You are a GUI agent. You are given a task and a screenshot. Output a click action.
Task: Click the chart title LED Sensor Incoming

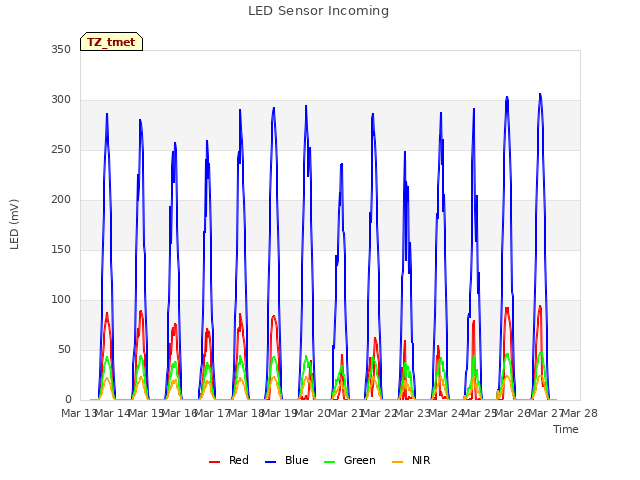318,11
